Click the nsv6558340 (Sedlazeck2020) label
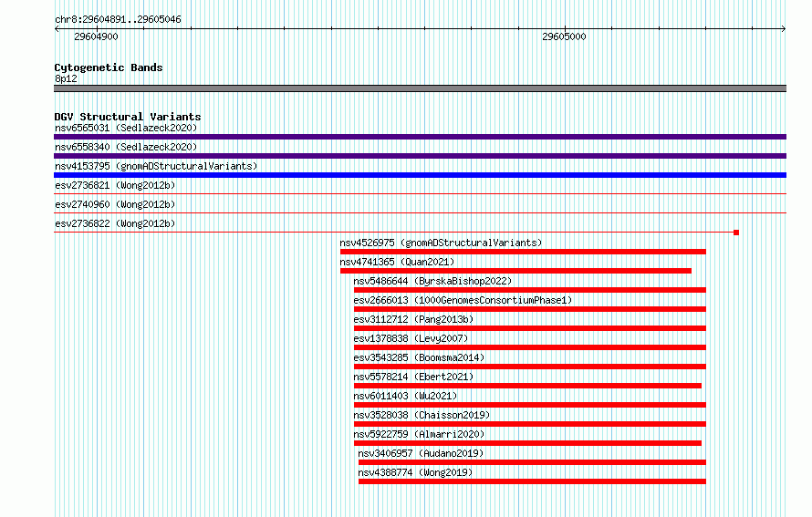The image size is (812, 517). point(126,147)
